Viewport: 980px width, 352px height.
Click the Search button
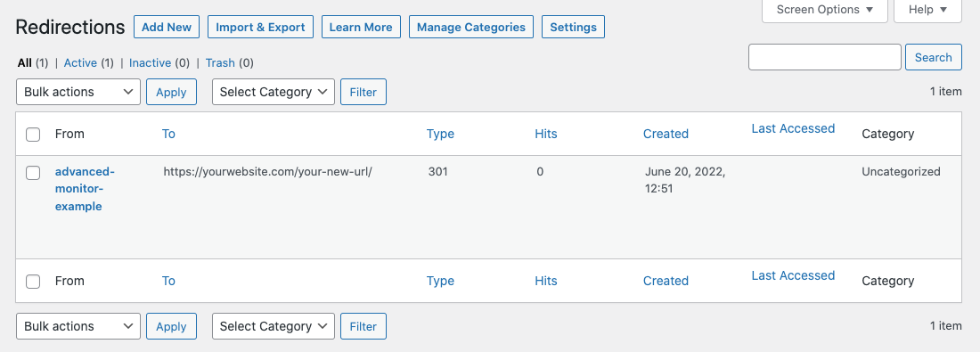point(933,57)
